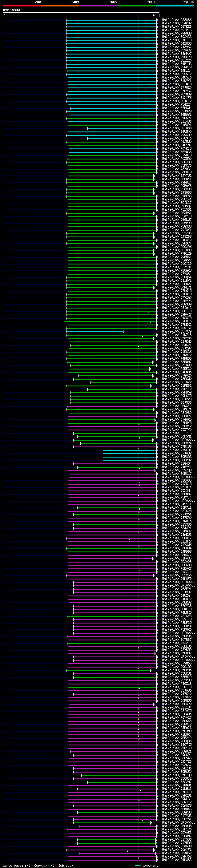Click the cyan ~100% identity legend segment
The image size is (197, 868).
point(175,6)
